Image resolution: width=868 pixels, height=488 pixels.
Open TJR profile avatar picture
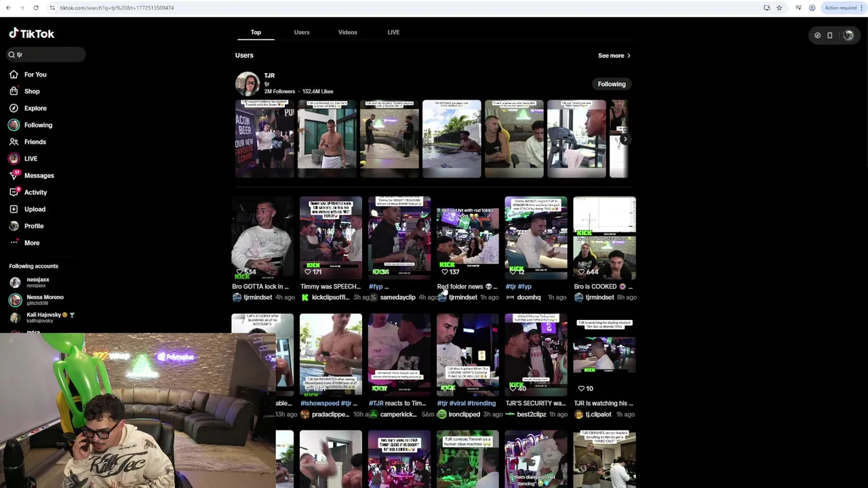click(248, 84)
